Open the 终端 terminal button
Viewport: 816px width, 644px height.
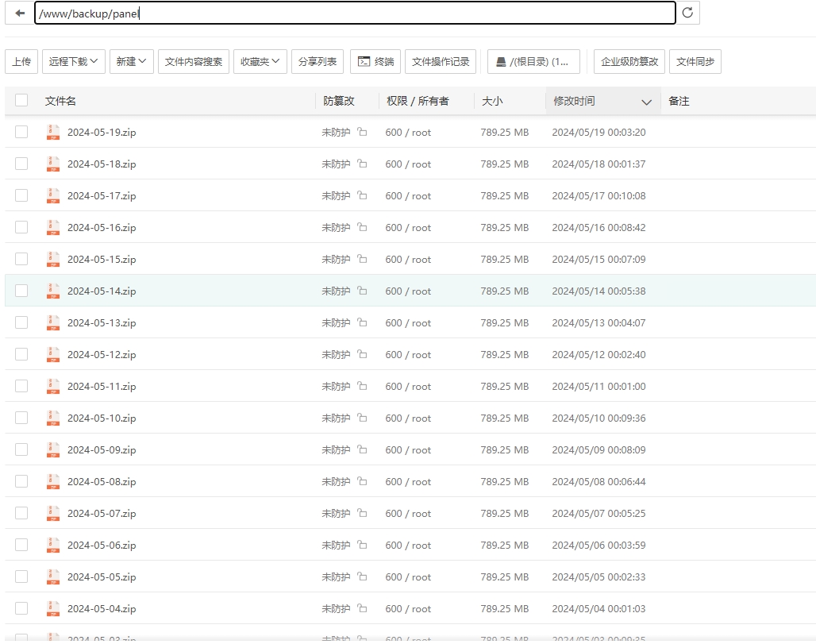(375, 61)
